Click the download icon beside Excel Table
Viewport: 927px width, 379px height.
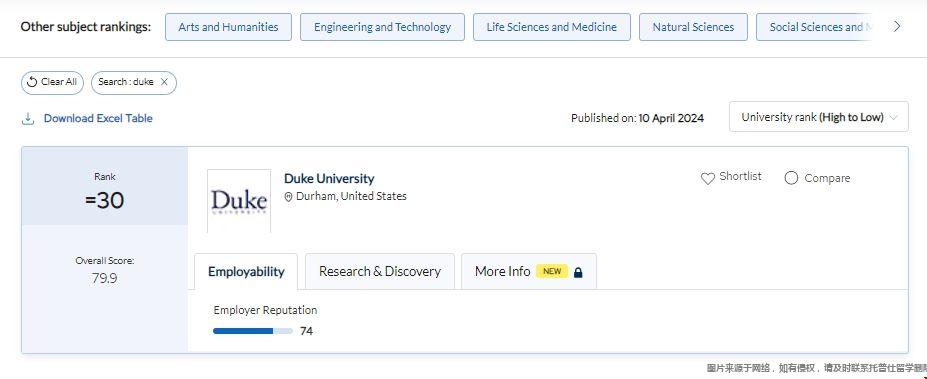pyautogui.click(x=27, y=119)
